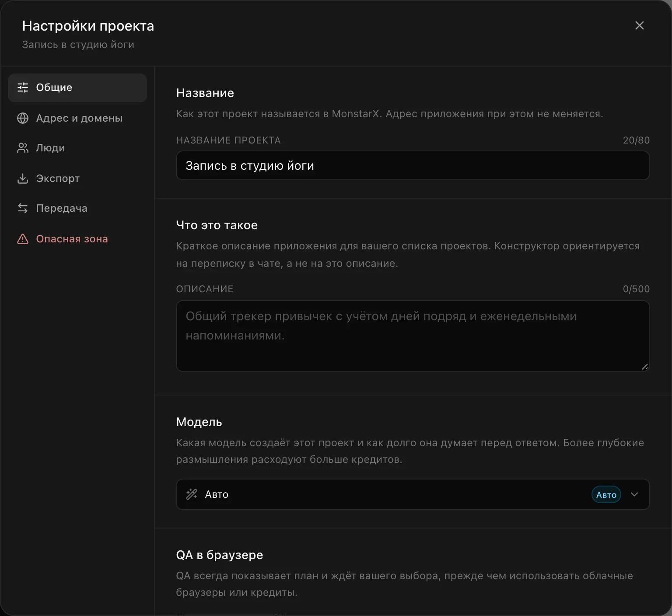The width and height of the screenshot is (672, 616).
Task: Click the textarea resize handle corner
Action: (644, 367)
